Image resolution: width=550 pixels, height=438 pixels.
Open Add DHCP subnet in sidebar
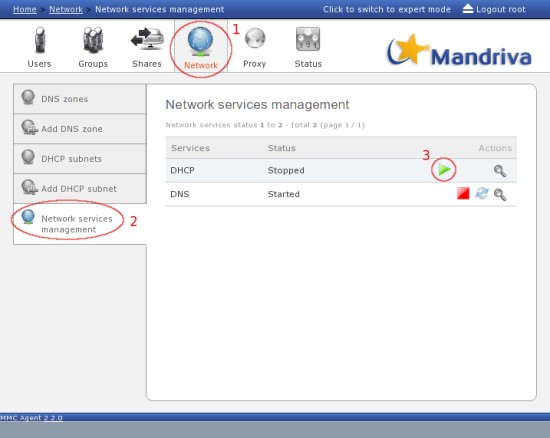[x=80, y=188]
